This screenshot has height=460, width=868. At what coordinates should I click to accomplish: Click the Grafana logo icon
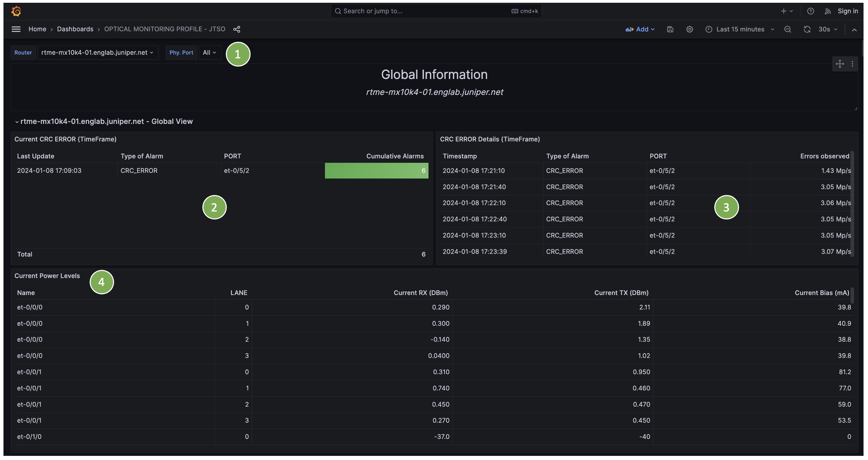(16, 11)
